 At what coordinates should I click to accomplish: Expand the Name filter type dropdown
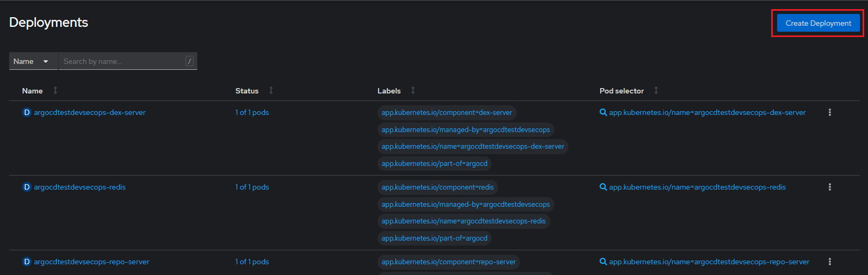point(33,61)
